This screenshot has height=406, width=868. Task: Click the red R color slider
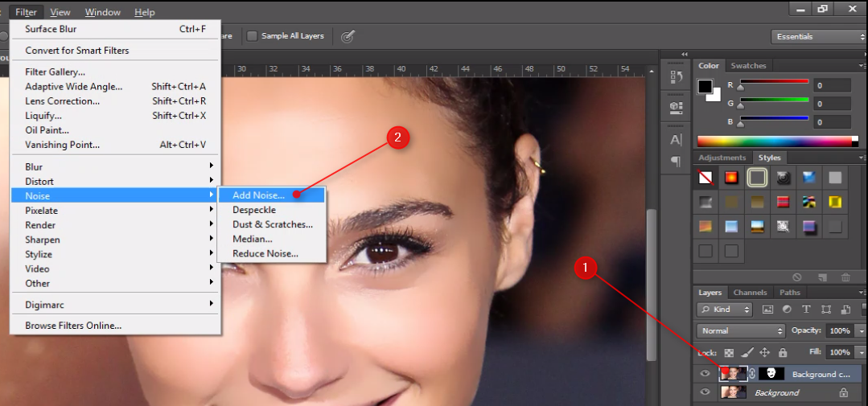[x=774, y=82]
